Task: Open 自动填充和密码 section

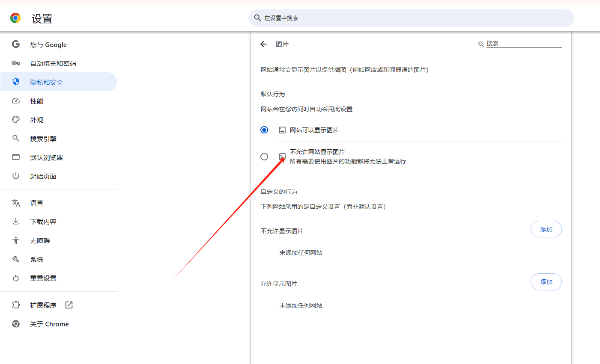Action: 59,63
